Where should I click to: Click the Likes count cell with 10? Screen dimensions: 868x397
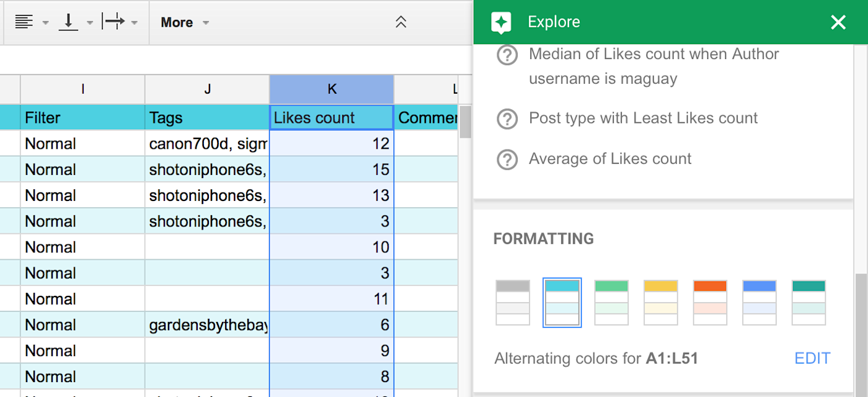click(332, 247)
